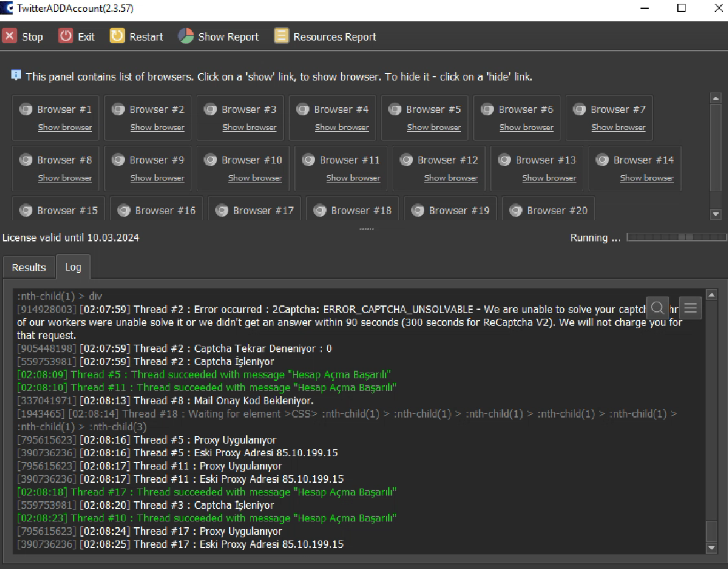Open the log hamburger menu icon
The image size is (728, 569).
[x=691, y=308]
